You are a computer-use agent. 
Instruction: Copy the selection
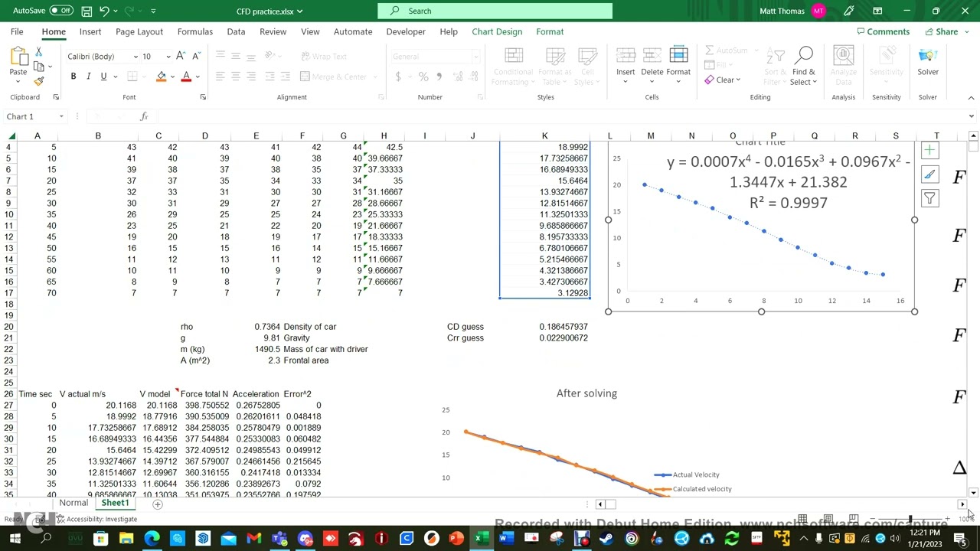[x=39, y=67]
